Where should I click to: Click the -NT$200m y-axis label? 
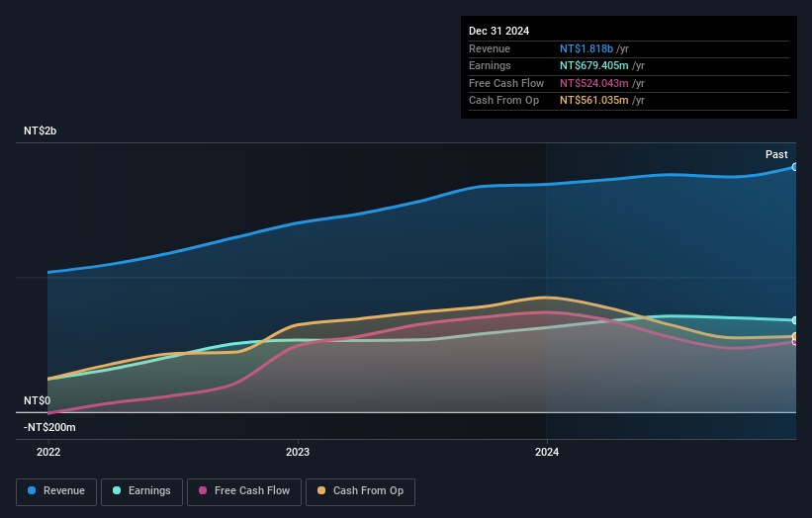49,427
